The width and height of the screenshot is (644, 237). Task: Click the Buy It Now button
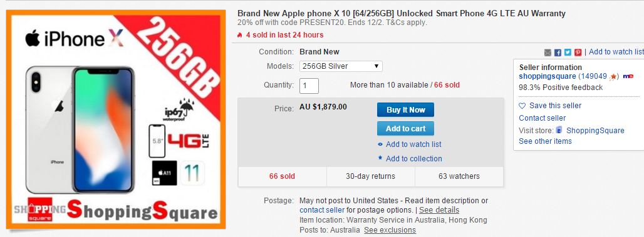click(405, 110)
